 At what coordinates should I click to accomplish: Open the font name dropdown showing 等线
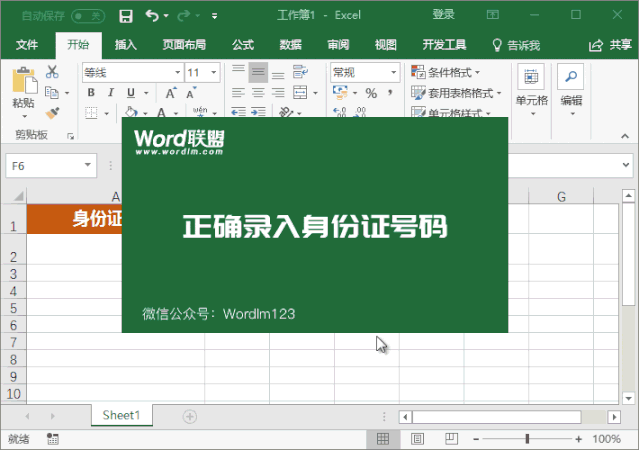pos(177,73)
